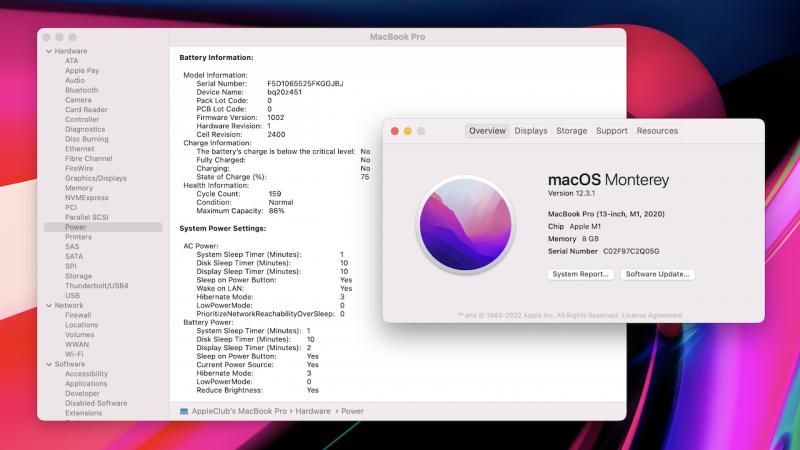Viewport: 800px width, 450px height.
Task: Select Accessibility under the Software section
Action: [86, 374]
